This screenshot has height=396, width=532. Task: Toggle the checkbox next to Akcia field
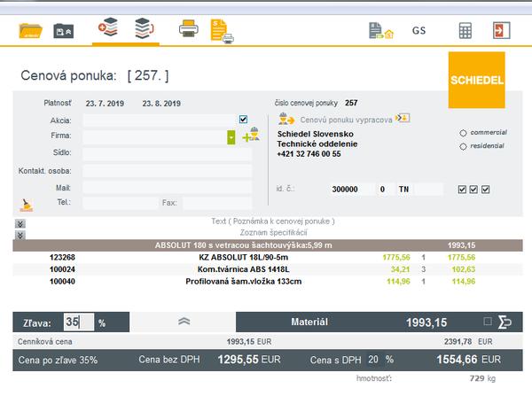(x=243, y=119)
